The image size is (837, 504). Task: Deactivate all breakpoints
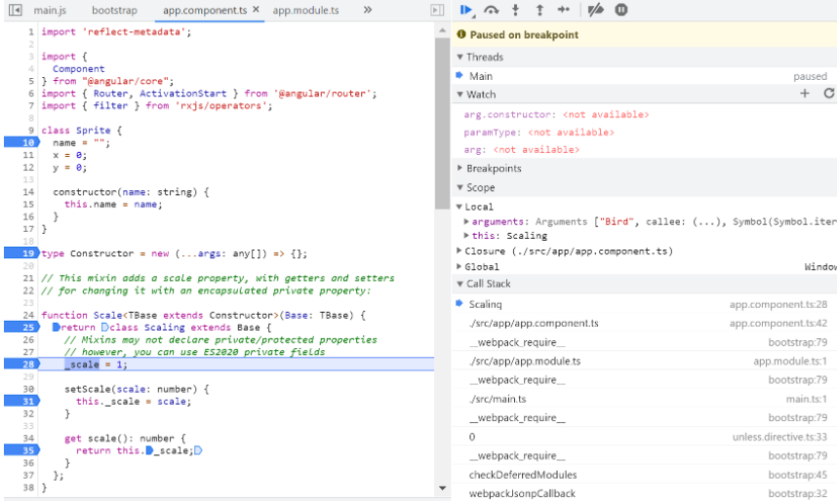(596, 10)
